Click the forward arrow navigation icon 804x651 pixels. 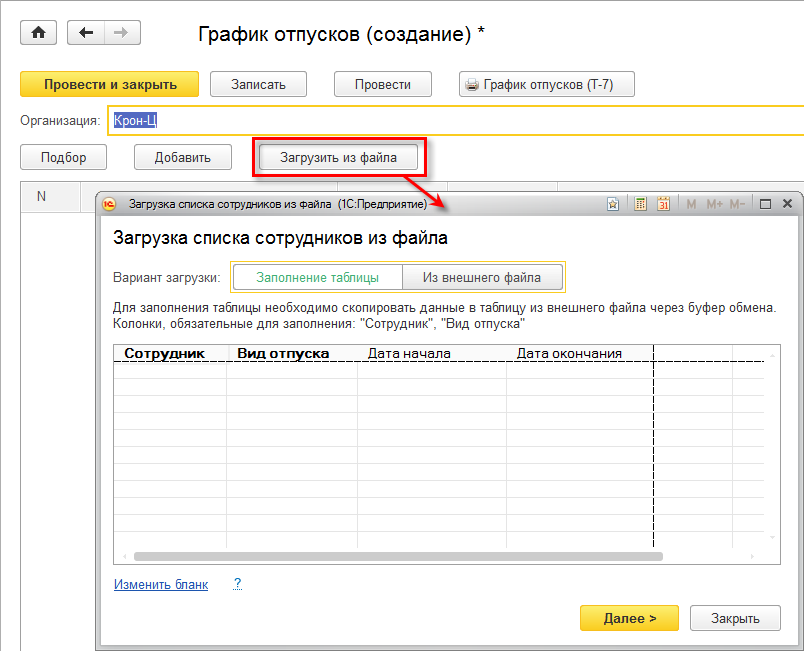(x=120, y=33)
